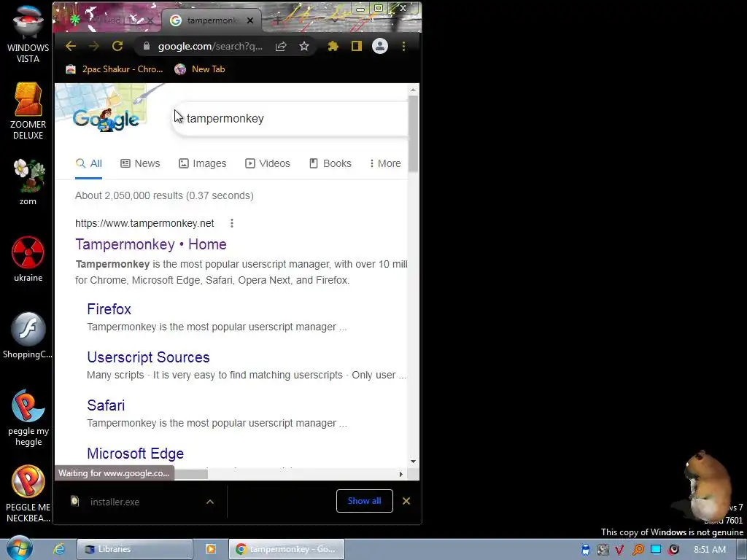747x560 pixels.
Task: Expand the More search filters menu
Action: click(385, 163)
